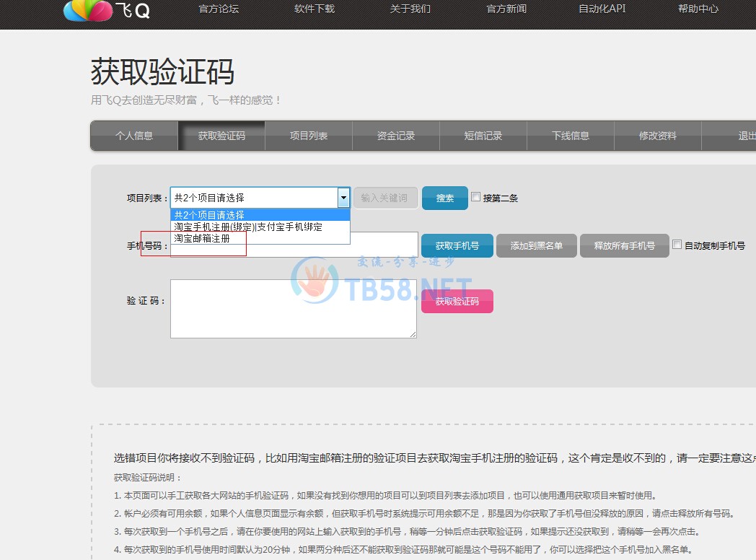This screenshot has width=756, height=560.
Task: Select 淘宝手机注册(绑定)|支付宝手机绑定 option
Action: pos(248,227)
